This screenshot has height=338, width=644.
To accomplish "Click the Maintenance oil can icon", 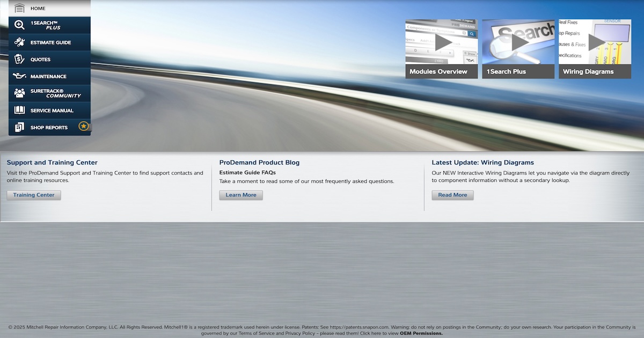I will 19,76.
